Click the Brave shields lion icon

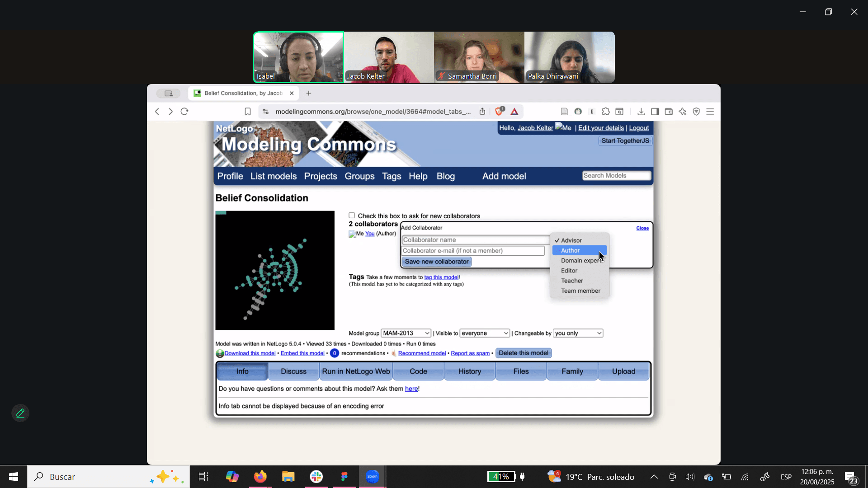tap(499, 112)
